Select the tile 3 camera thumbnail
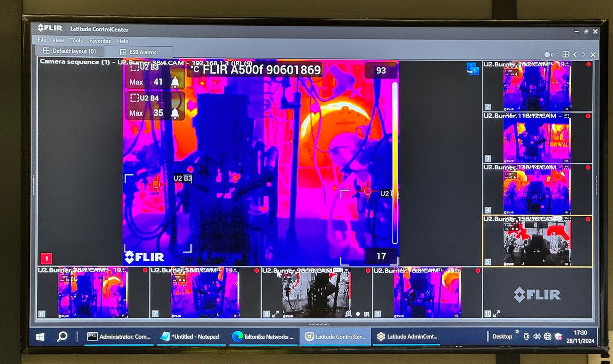 tap(537, 139)
